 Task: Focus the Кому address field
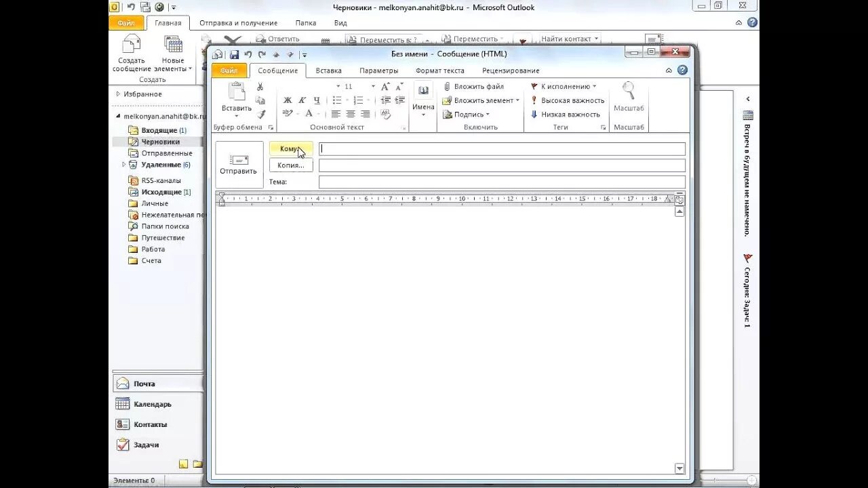pyautogui.click(x=502, y=149)
